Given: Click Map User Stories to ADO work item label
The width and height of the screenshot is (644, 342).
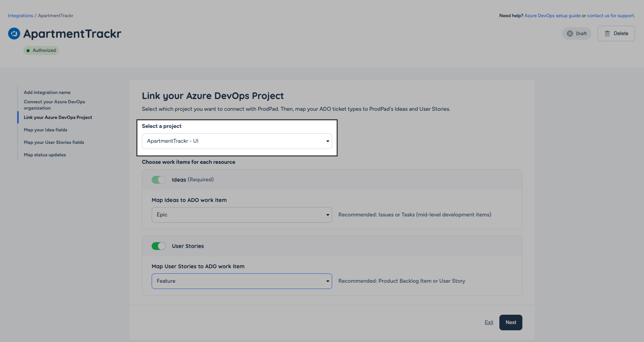Looking at the screenshot, I should pos(198,266).
